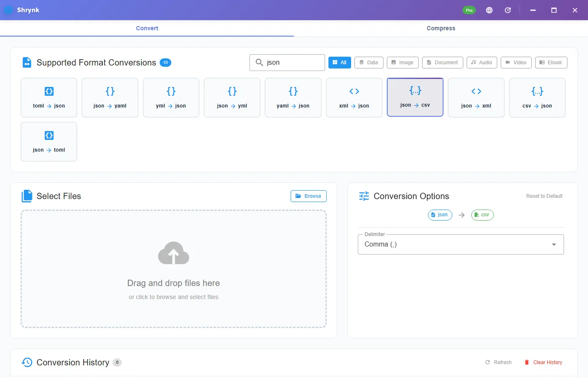Click Clear History
This screenshot has width=588, height=378.
tap(543, 362)
